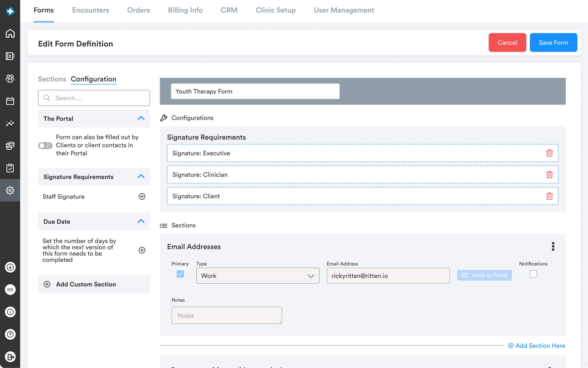The height and width of the screenshot is (368, 588).
Task: Open the help question mark icon
Action: coord(10,334)
